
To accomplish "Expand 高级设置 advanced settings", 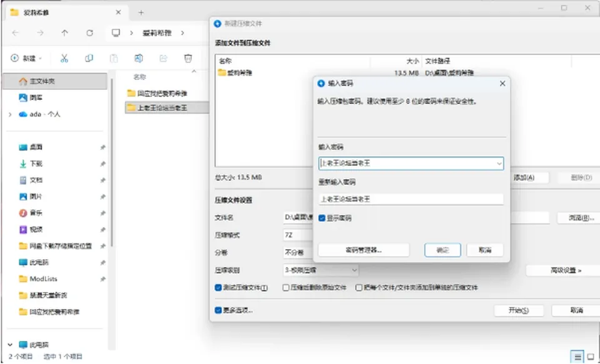I will point(566,270).
